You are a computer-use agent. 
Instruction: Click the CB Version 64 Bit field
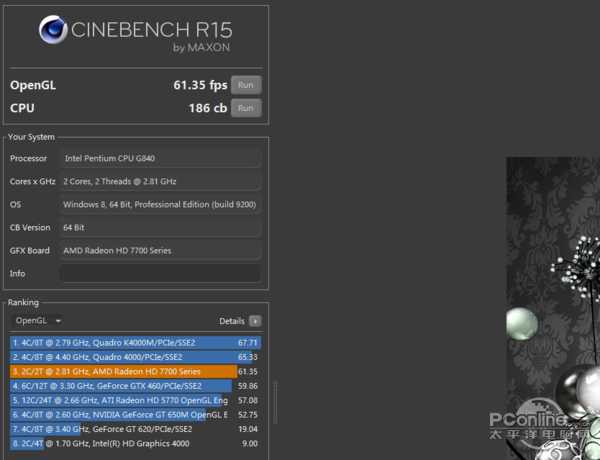(160, 228)
